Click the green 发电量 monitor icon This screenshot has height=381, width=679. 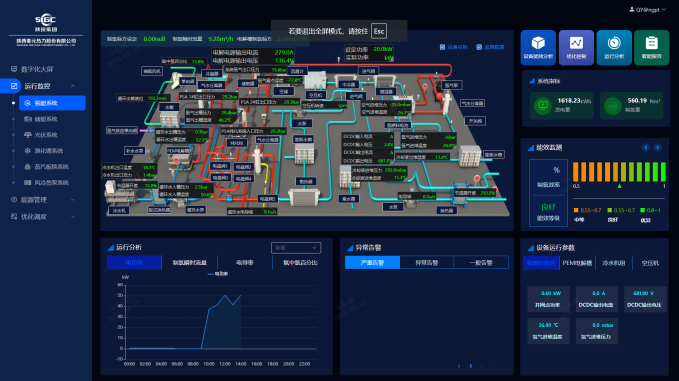coord(542,105)
